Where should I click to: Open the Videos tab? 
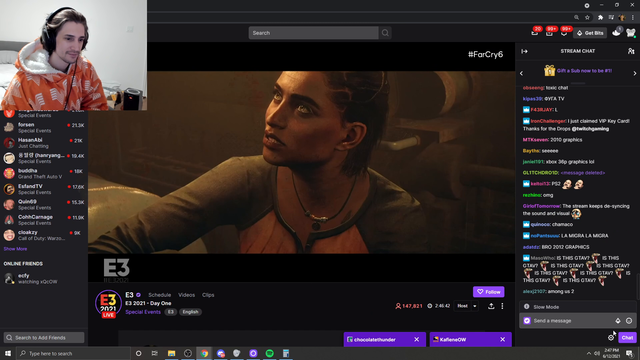click(x=187, y=295)
